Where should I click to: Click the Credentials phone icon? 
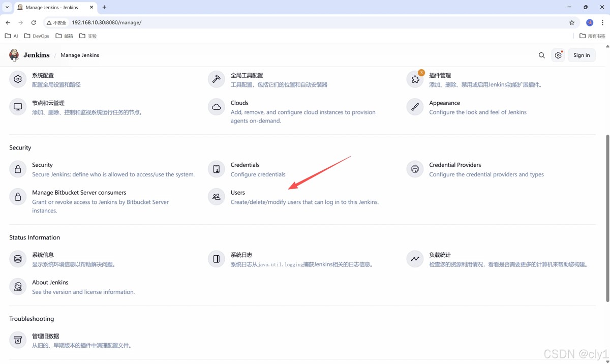(x=217, y=169)
